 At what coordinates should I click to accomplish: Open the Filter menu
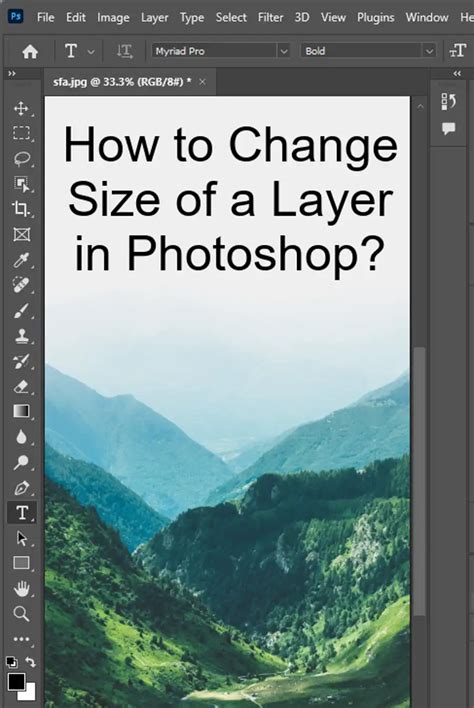(270, 18)
